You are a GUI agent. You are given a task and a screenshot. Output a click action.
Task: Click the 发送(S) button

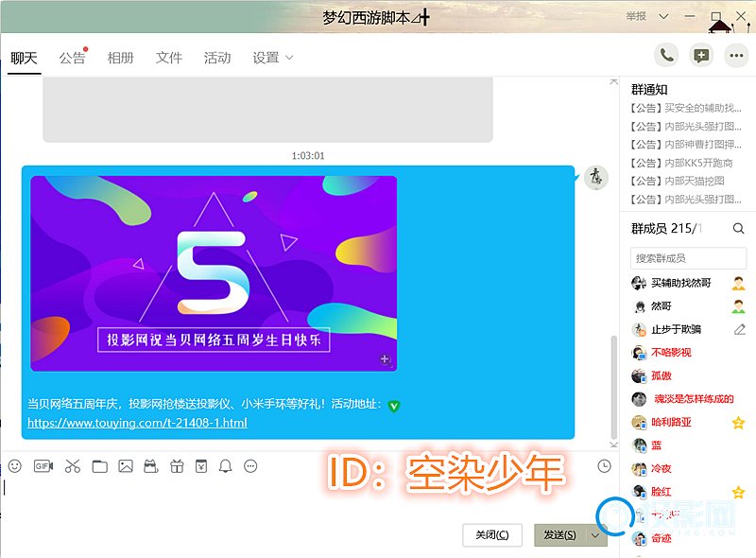(x=560, y=535)
